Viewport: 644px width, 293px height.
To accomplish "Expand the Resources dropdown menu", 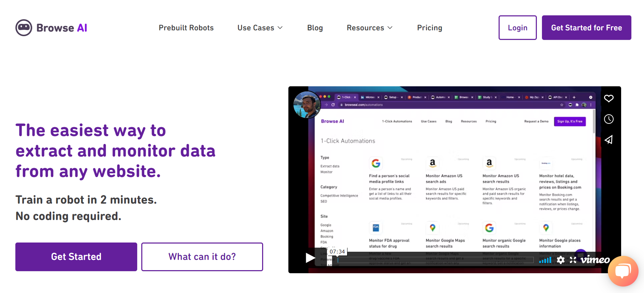I will coord(370,28).
